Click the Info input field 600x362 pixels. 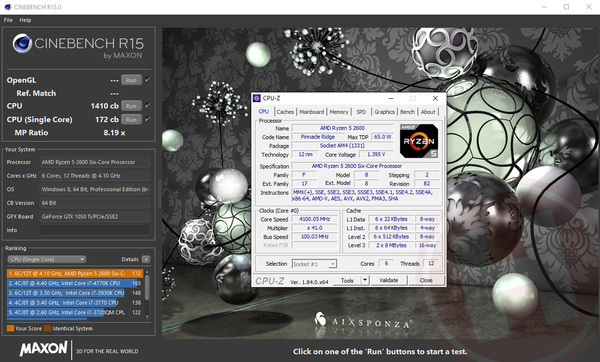click(x=95, y=230)
